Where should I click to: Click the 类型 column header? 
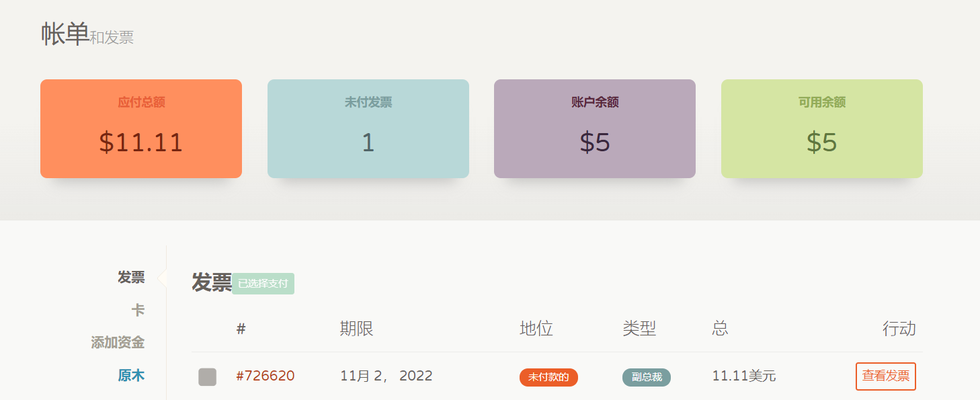click(x=639, y=329)
